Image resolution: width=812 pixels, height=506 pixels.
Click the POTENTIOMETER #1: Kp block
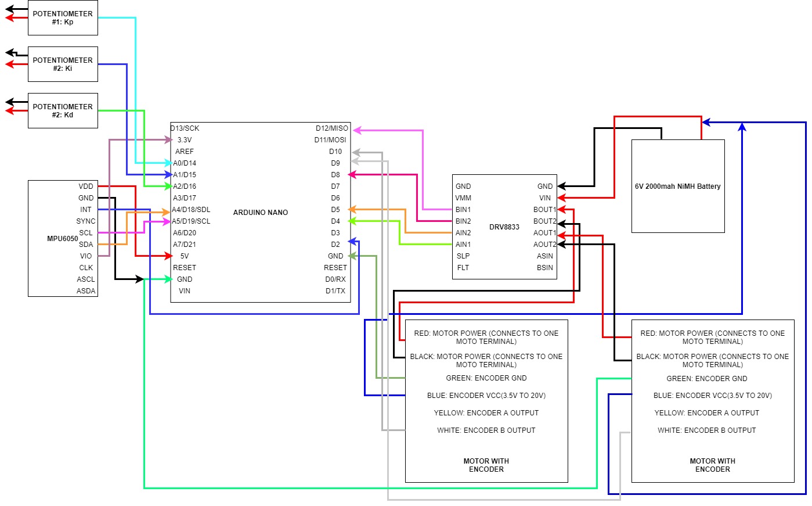point(63,17)
